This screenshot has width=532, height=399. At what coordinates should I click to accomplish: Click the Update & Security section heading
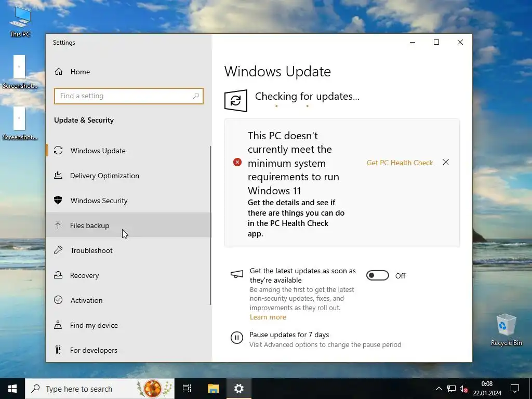point(84,120)
